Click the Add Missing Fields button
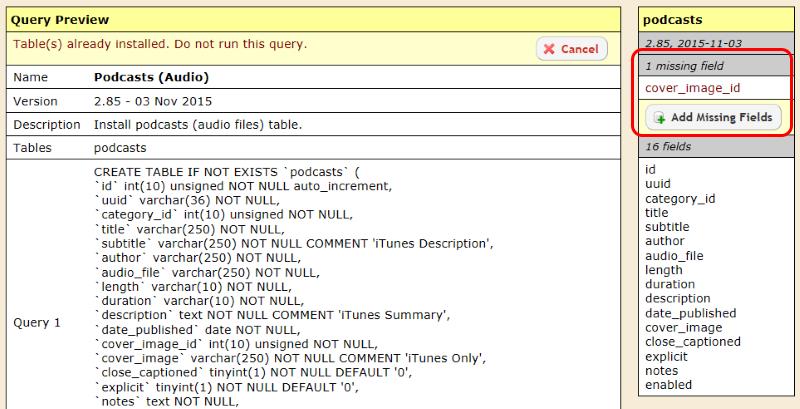Screen dimensions: 800x409 click(x=712, y=118)
